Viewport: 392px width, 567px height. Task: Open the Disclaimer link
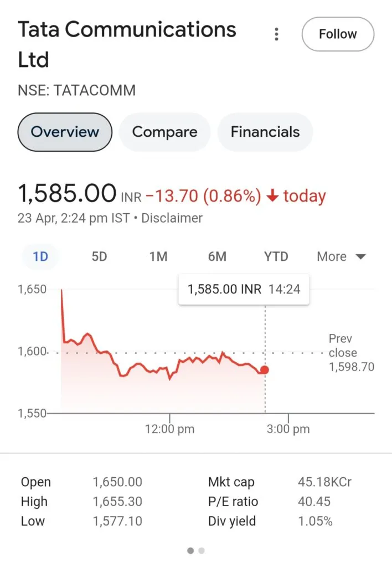(x=172, y=218)
